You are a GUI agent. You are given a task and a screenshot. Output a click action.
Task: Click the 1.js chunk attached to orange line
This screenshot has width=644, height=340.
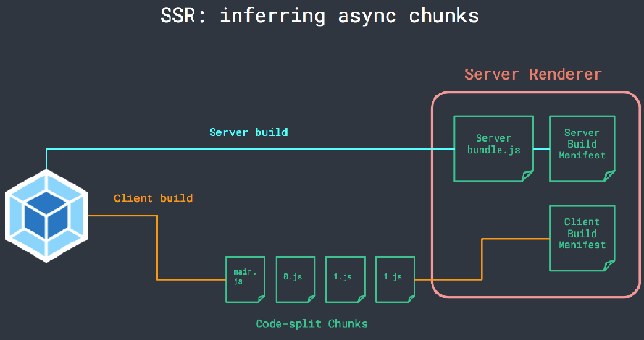[x=395, y=279]
